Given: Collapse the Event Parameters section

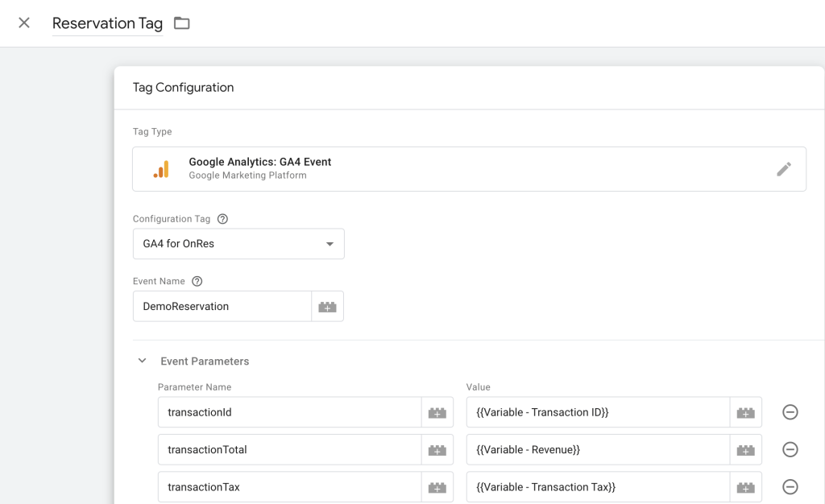Looking at the screenshot, I should pyautogui.click(x=143, y=361).
